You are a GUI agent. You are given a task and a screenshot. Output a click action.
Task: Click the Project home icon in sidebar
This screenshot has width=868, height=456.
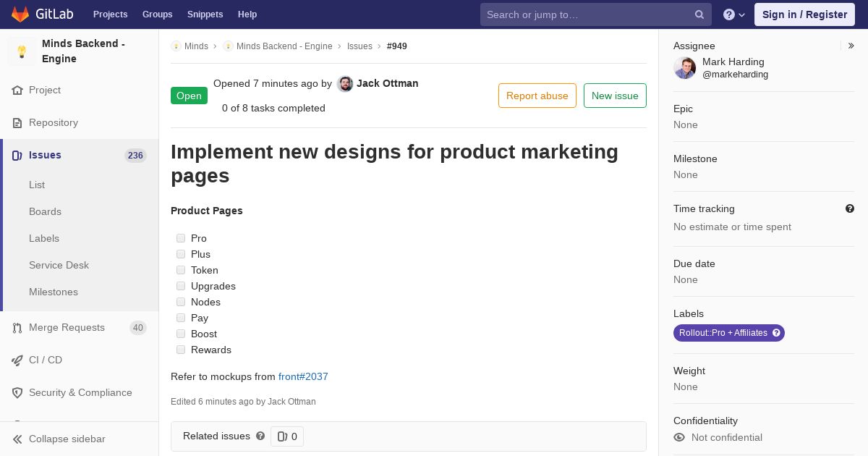pyautogui.click(x=17, y=90)
